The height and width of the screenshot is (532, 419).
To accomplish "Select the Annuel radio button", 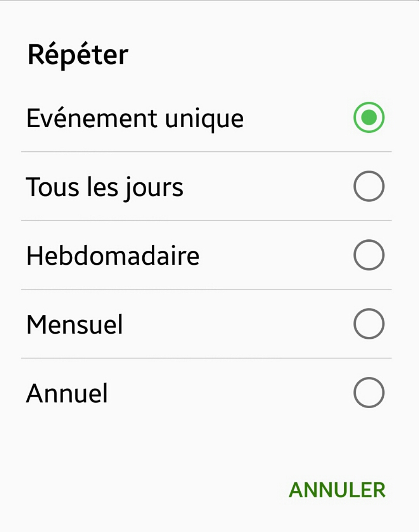I will 369,392.
